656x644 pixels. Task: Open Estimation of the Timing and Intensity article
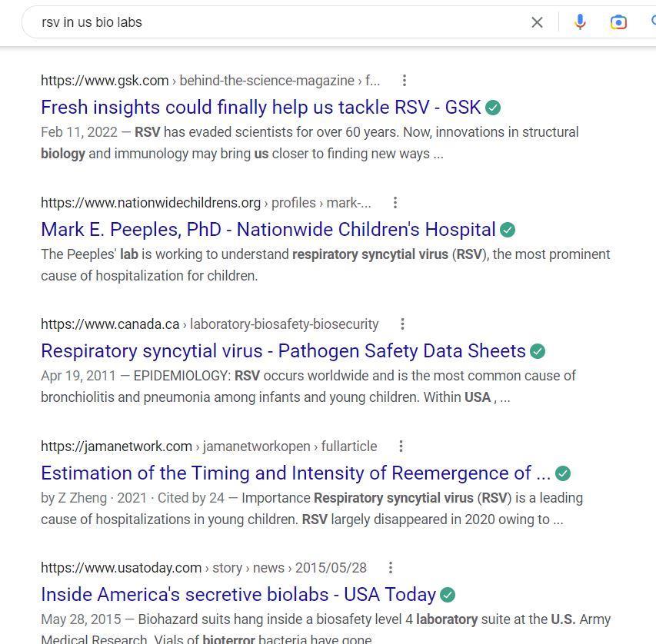[295, 473]
